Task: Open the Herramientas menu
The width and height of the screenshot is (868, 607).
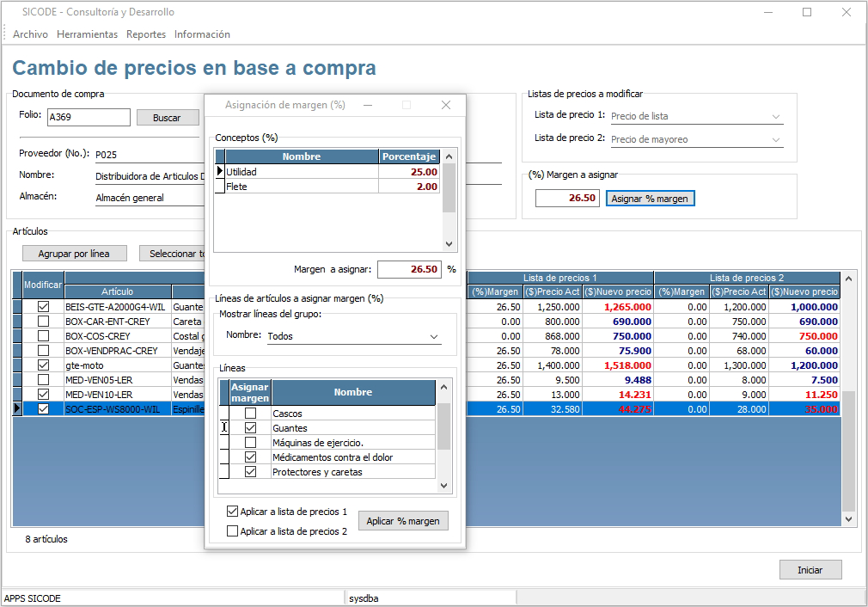Action: tap(87, 34)
